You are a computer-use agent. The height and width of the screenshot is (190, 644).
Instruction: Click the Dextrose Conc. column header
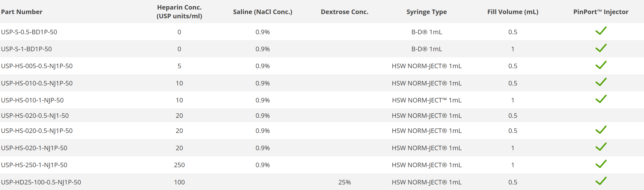(x=344, y=12)
